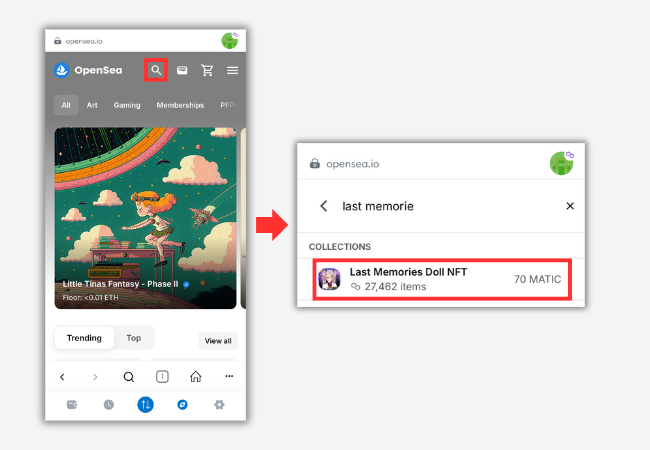This screenshot has height=450, width=650.
Task: Select the Gaming category tab
Action: click(127, 105)
